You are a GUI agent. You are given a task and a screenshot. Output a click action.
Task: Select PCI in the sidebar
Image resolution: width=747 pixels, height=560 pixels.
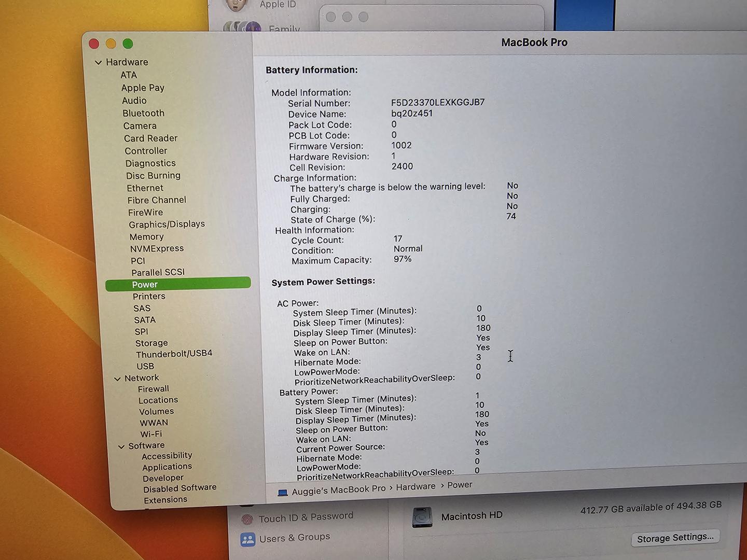pos(138,260)
